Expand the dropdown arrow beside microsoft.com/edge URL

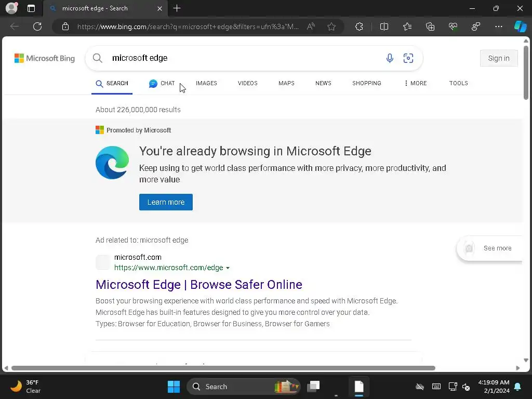(x=228, y=268)
